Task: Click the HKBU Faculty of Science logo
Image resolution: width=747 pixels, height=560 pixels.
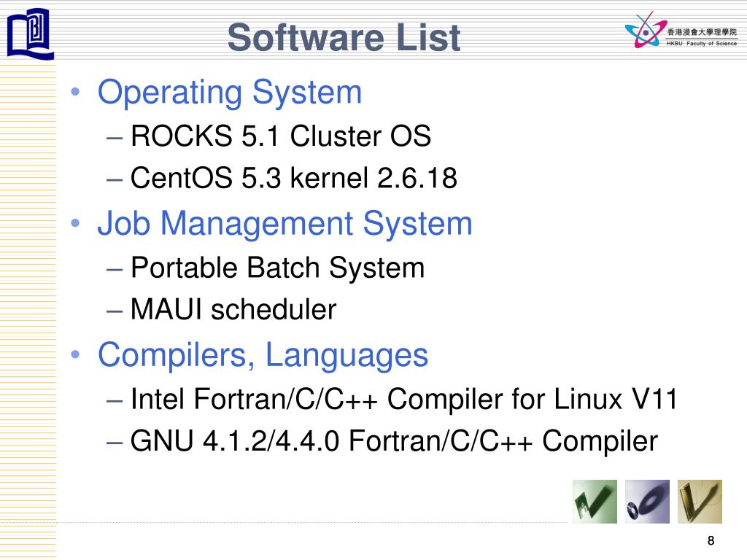Action: 681,30
